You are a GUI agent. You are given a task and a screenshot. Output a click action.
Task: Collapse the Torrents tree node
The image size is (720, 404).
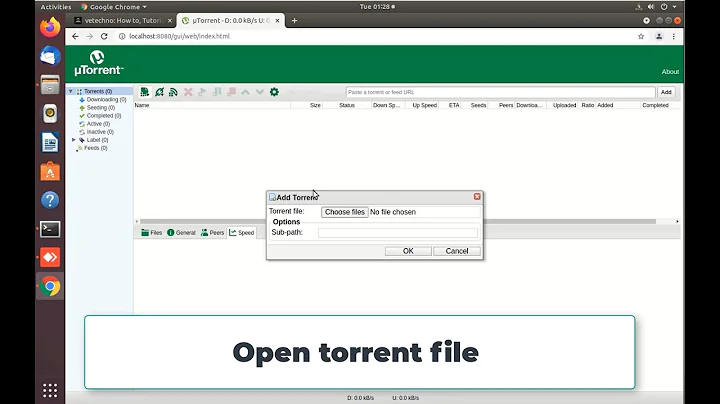pyautogui.click(x=71, y=91)
